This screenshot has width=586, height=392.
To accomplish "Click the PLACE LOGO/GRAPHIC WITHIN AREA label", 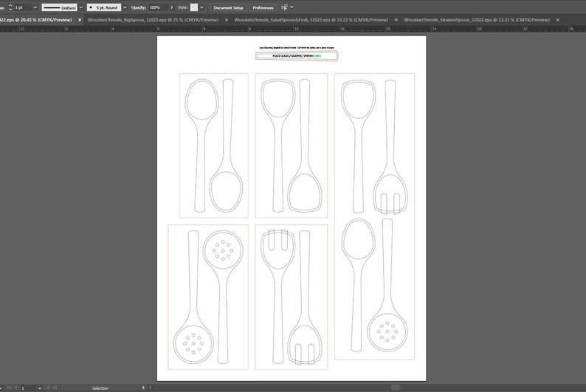I will click(297, 56).
